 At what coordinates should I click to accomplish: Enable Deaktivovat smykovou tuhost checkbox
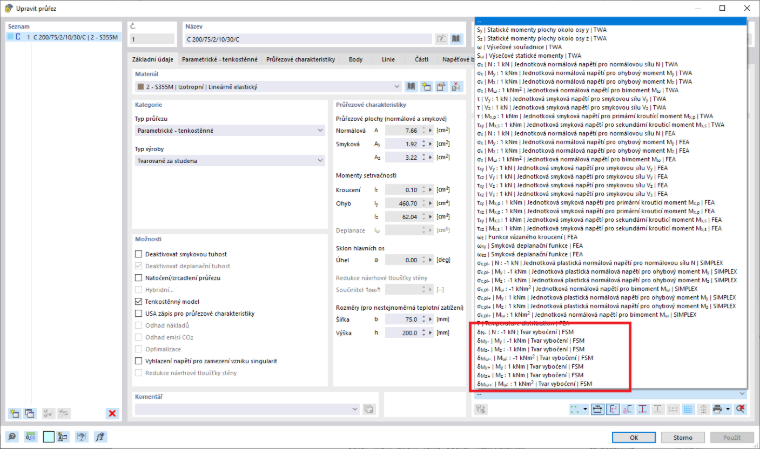[139, 254]
